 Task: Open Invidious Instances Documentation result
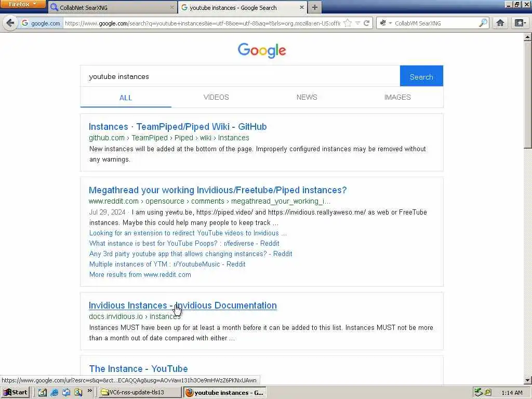182,305
